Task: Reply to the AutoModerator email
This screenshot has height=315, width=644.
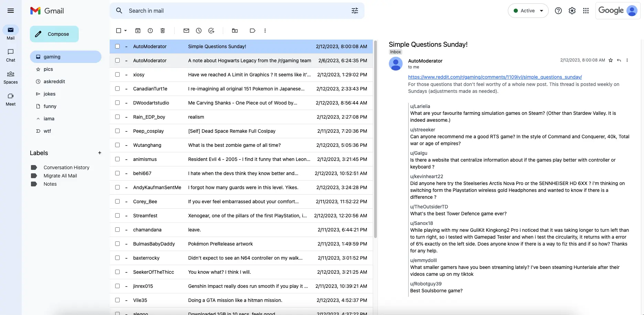Action: (x=619, y=60)
